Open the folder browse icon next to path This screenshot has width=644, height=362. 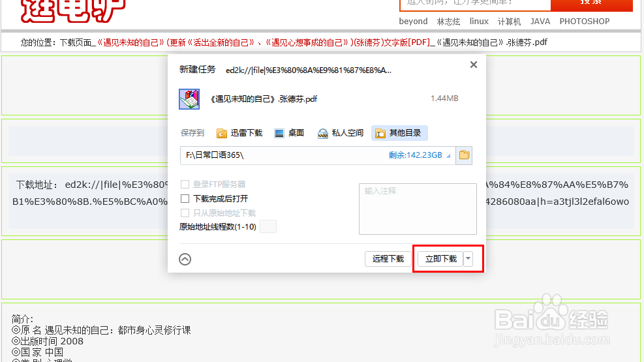pyautogui.click(x=464, y=155)
